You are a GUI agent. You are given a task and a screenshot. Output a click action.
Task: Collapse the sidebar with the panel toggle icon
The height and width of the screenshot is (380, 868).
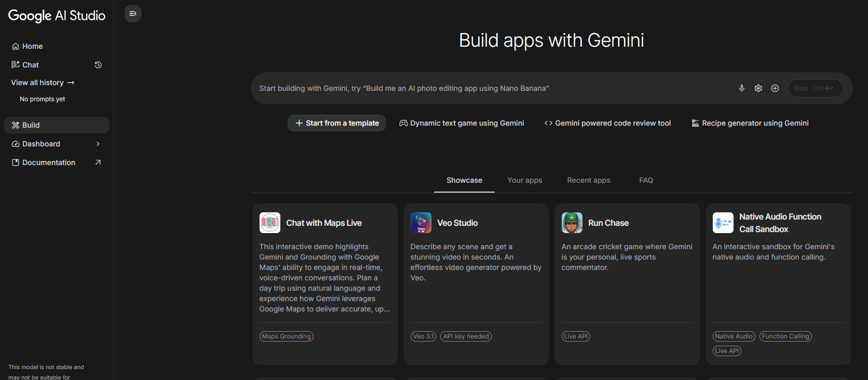pos(133,13)
